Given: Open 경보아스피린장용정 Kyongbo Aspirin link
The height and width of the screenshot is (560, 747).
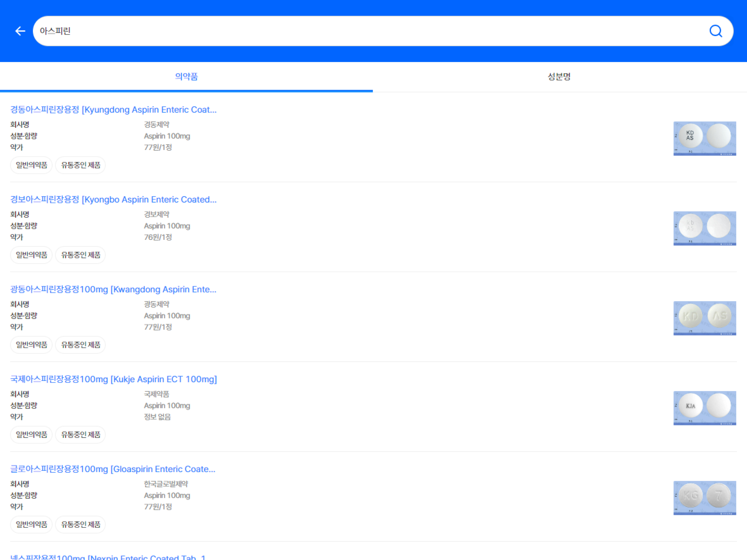Looking at the screenshot, I should 113,199.
